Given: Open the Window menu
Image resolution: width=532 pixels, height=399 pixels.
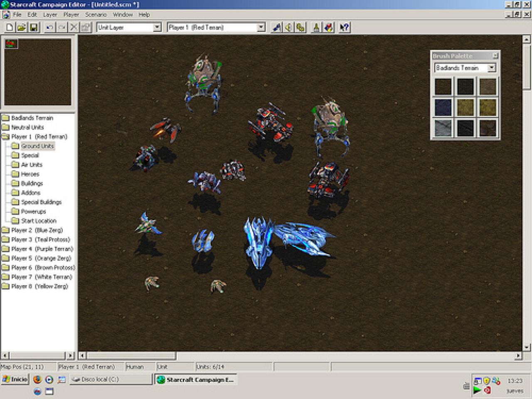Looking at the screenshot, I should pos(123,15).
